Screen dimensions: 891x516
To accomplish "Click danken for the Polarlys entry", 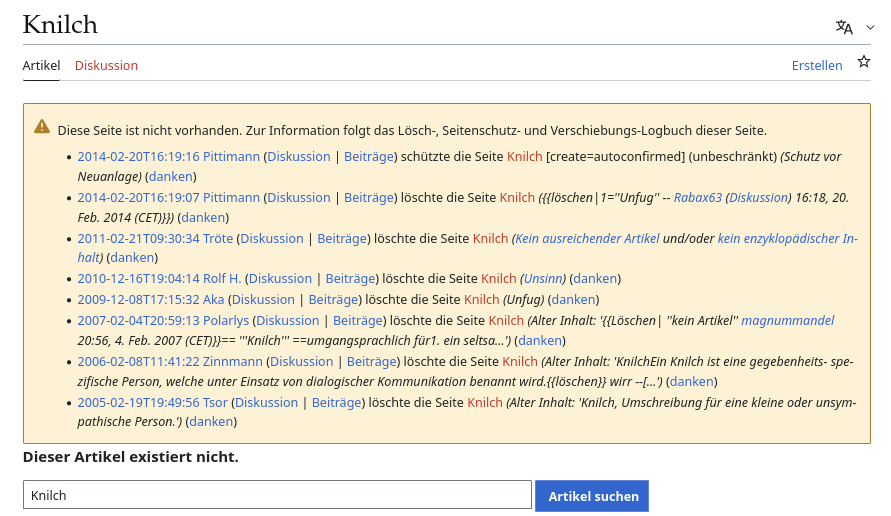I will pos(540,340).
